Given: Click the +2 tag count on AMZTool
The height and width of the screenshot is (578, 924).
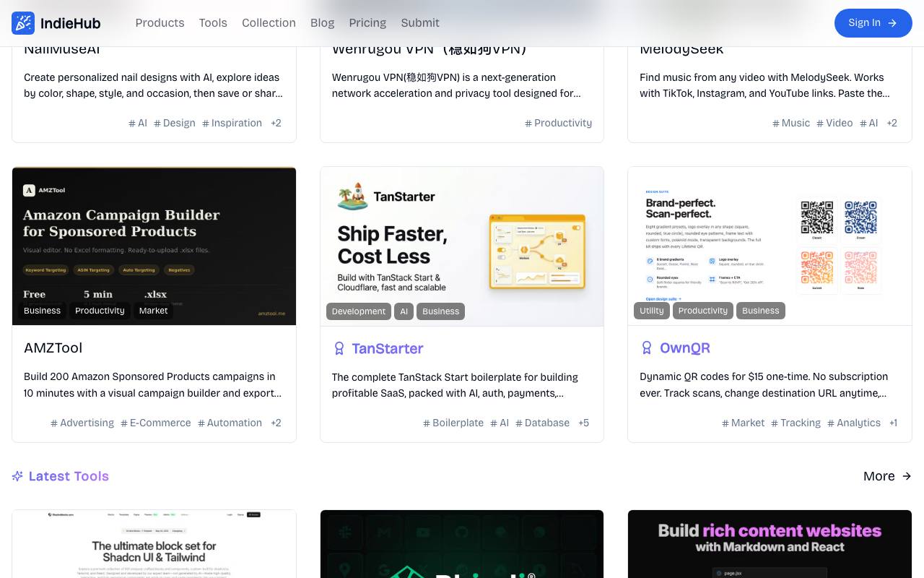Looking at the screenshot, I should pyautogui.click(x=276, y=423).
